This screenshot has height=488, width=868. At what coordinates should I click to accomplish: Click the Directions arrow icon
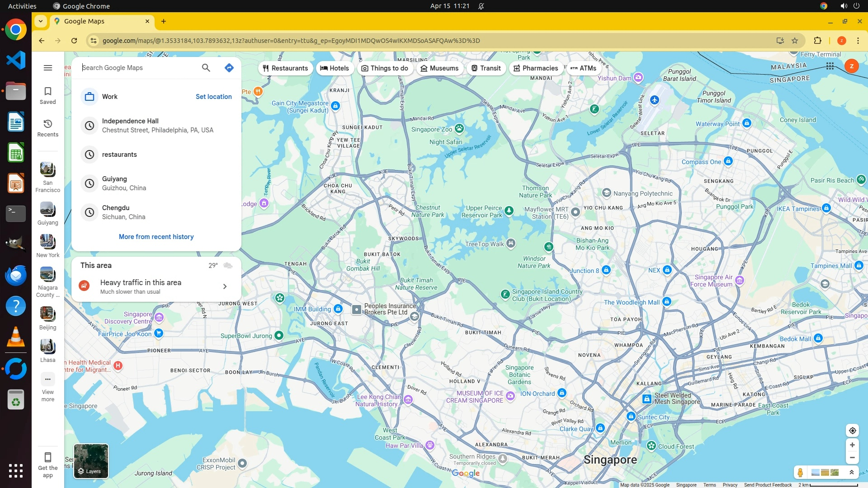point(229,68)
